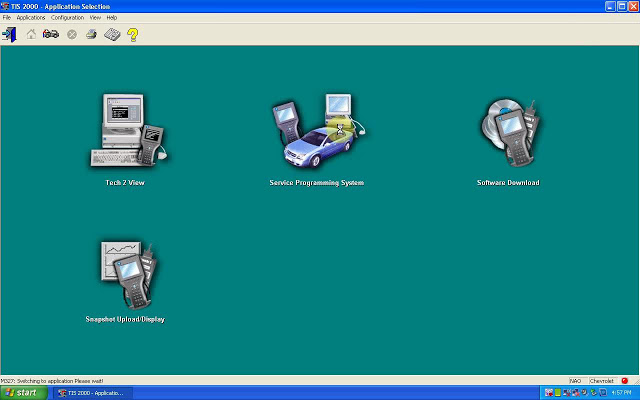This screenshot has width=640, height=400.
Task: Click the second disconnected network tray icon
Action: 576,393
